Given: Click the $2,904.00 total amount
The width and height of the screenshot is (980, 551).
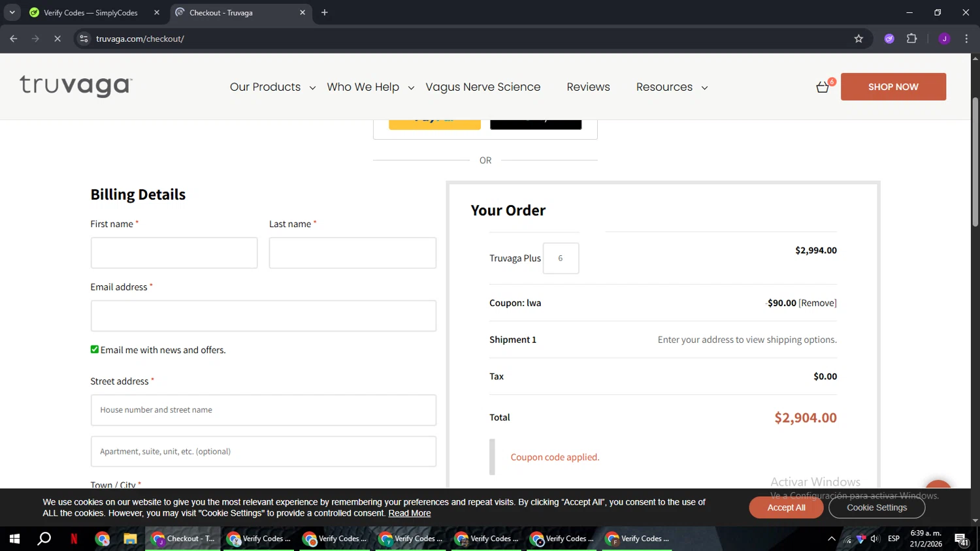Looking at the screenshot, I should click(x=806, y=418).
